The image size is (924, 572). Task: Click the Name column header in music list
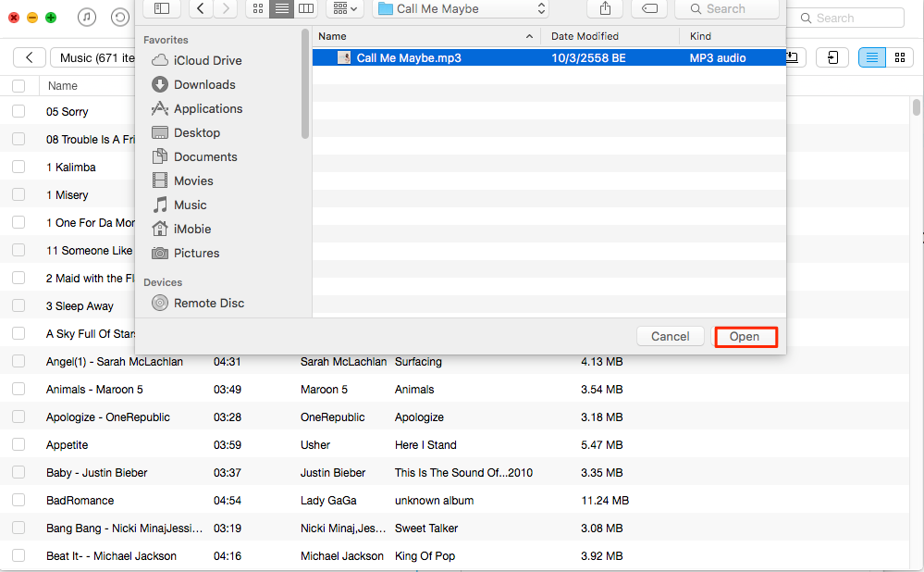tap(63, 86)
